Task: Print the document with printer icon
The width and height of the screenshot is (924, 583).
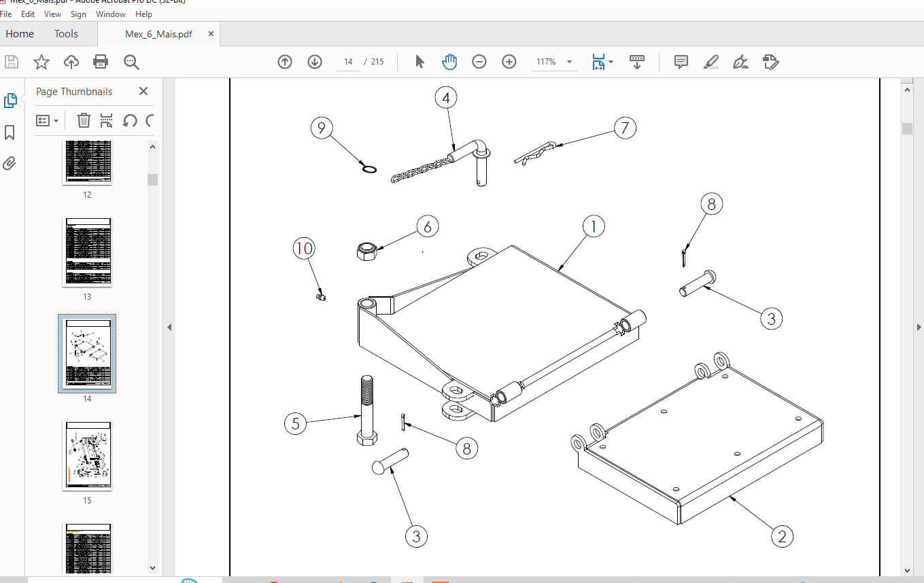Action: pyautogui.click(x=101, y=62)
